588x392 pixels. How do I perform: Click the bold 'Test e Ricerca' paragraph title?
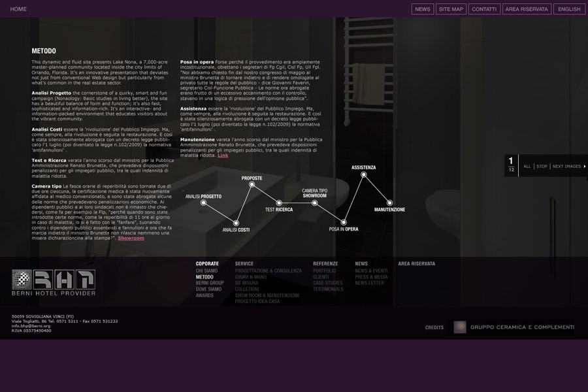click(x=49, y=160)
